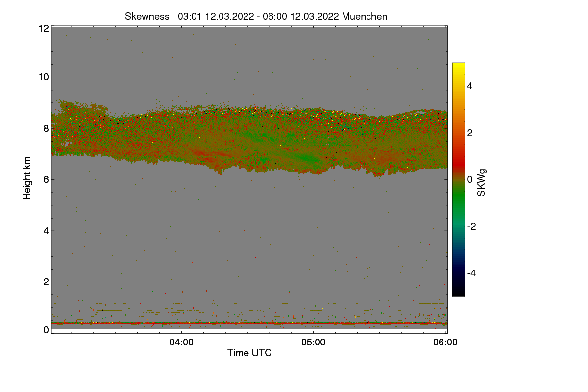
Task: Click the colorbar tick label 0
Action: (x=470, y=179)
